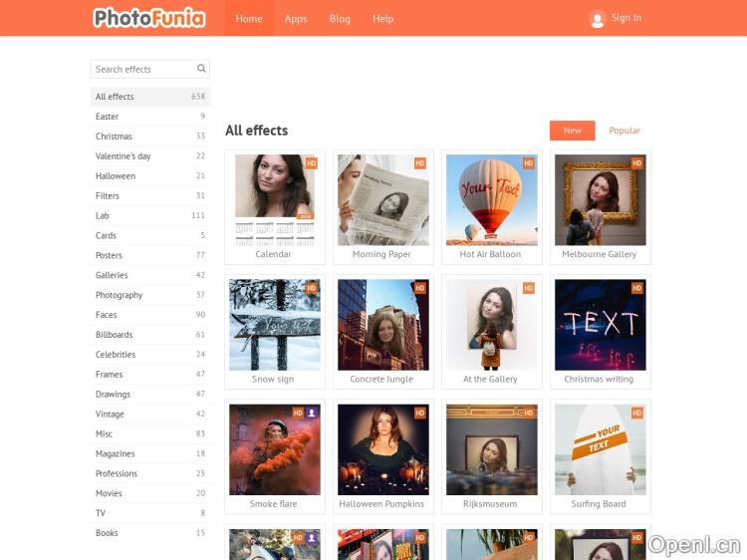Open the Blog menu item
747x560 pixels.
(340, 19)
